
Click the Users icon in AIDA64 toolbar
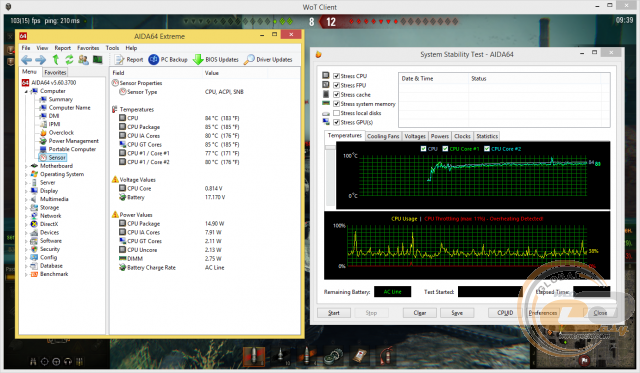[83, 60]
